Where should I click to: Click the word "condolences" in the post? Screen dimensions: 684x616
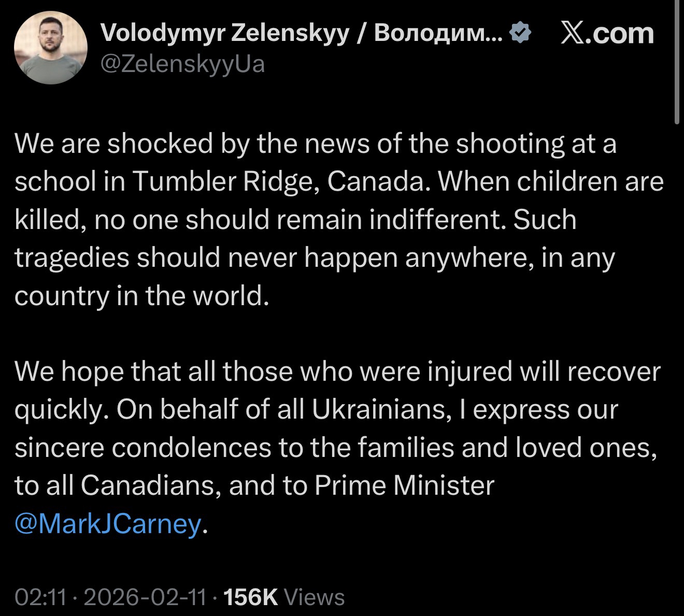pyautogui.click(x=191, y=448)
